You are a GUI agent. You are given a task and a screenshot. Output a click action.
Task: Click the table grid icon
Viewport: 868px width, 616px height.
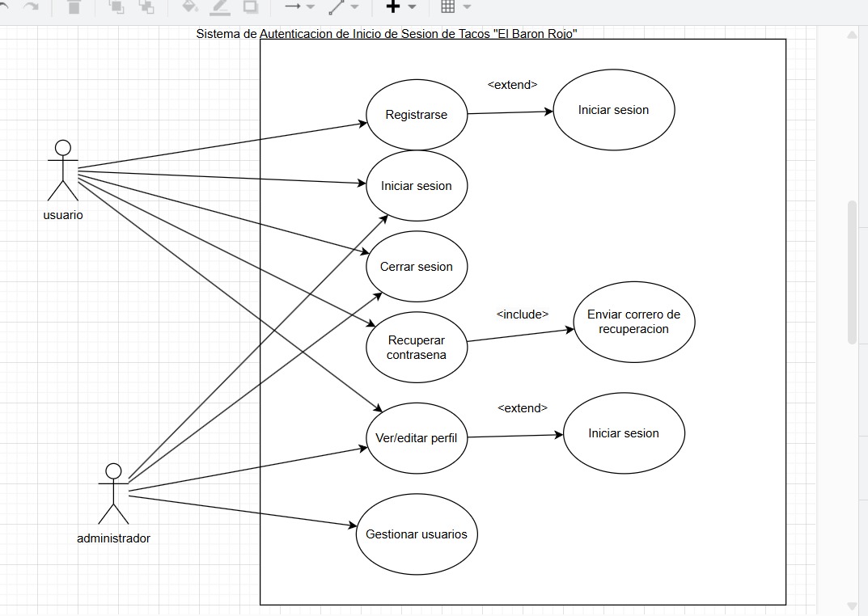[x=447, y=6]
